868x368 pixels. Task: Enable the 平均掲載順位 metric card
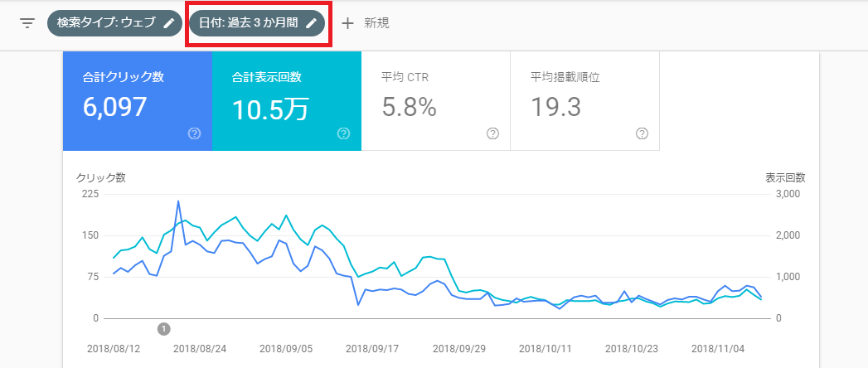click(x=584, y=101)
